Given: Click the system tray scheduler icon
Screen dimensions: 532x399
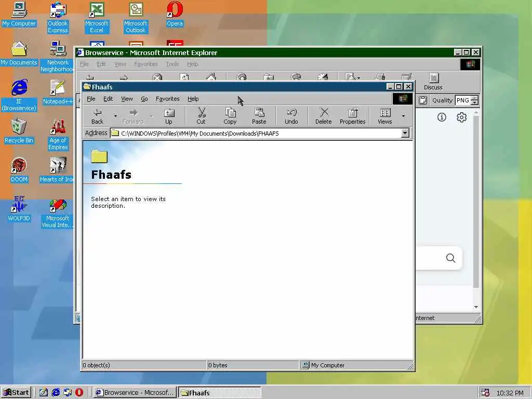Looking at the screenshot, I should (x=485, y=393).
